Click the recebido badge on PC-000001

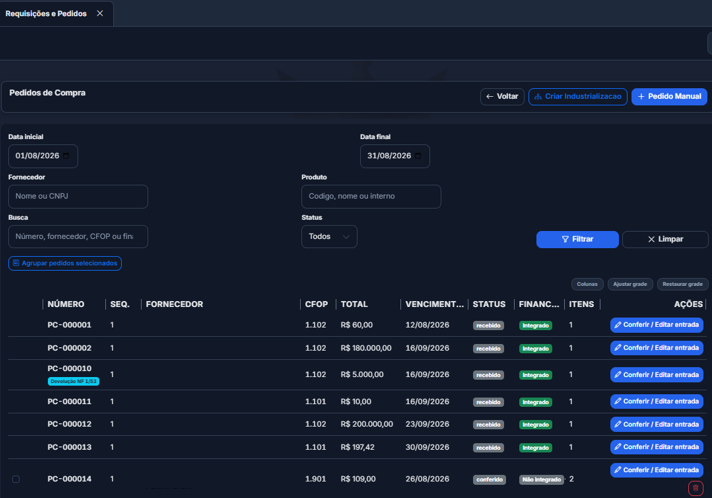[x=489, y=325]
